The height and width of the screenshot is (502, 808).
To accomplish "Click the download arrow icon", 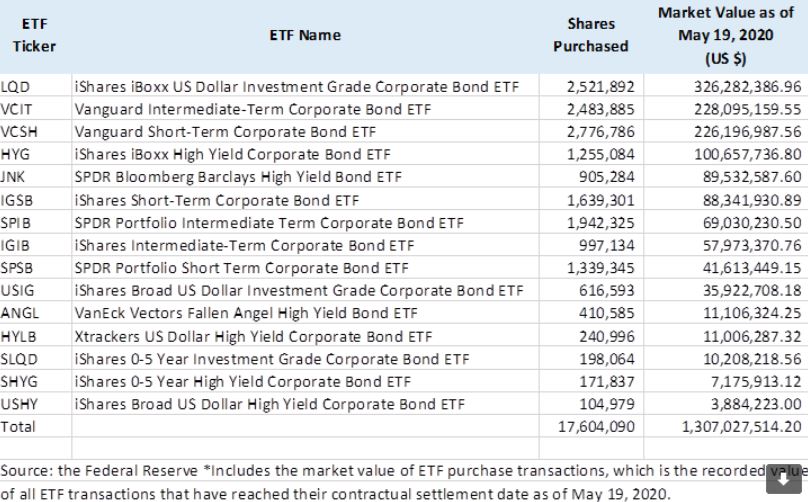I will [783, 479].
